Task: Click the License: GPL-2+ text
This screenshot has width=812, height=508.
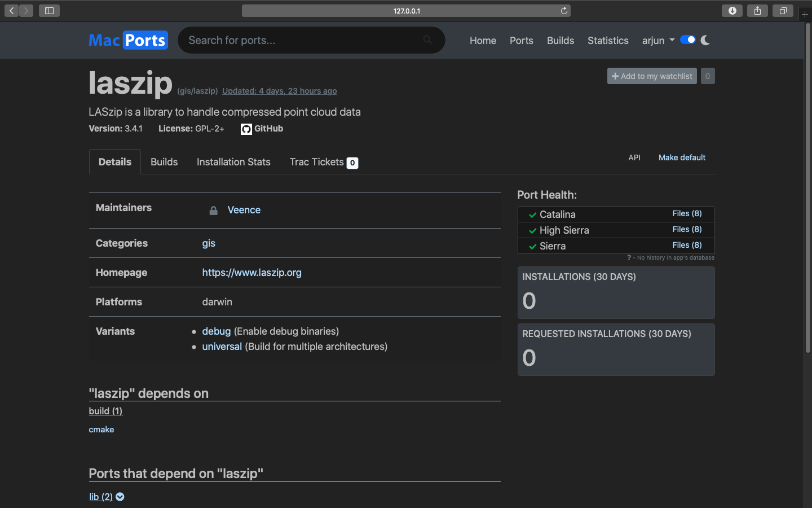Action: tap(191, 129)
